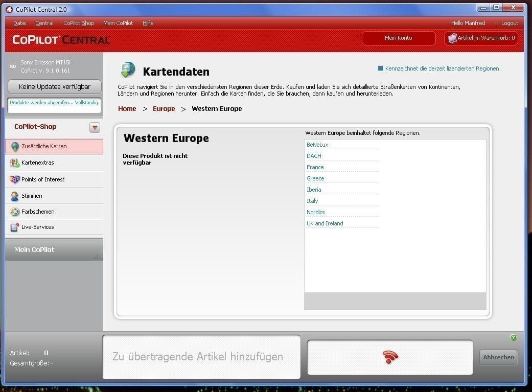Click the CoPilot Central logo
This screenshot has height=392, width=532.
click(61, 40)
